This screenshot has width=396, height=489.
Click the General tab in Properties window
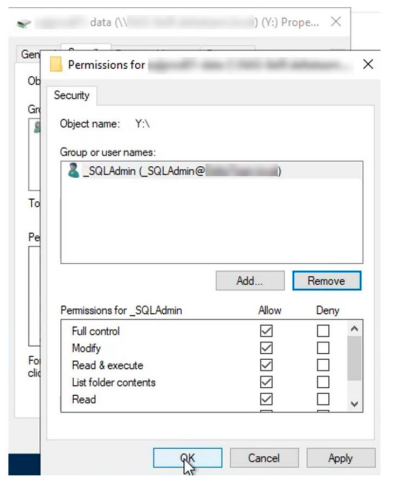(x=30, y=54)
